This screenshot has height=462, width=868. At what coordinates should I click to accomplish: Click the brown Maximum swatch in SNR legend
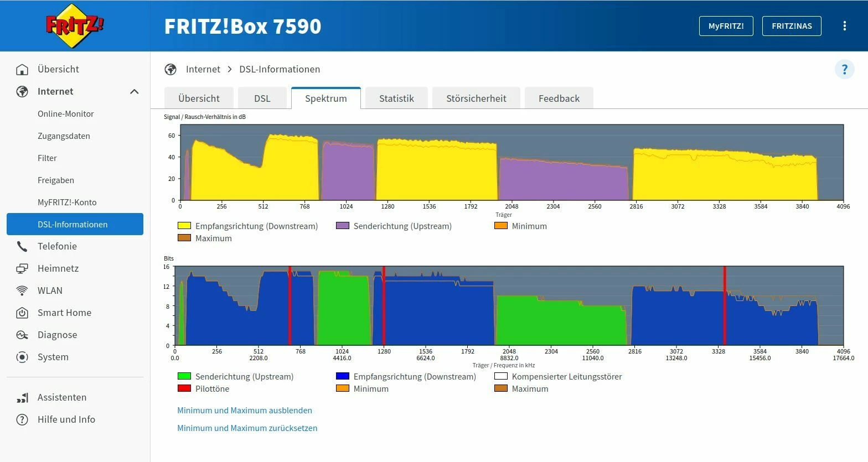[184, 238]
